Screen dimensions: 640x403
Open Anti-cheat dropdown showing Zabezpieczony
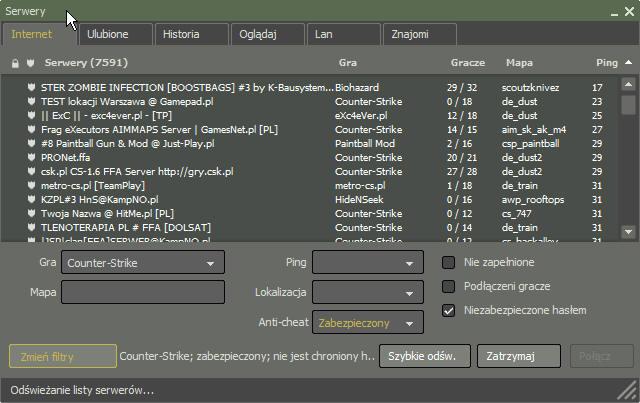[x=368, y=323]
